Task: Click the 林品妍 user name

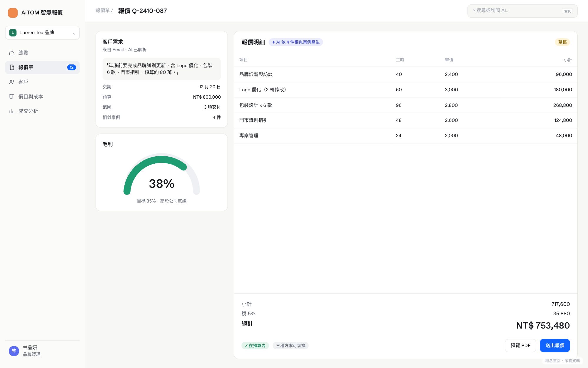Action: click(x=30, y=348)
